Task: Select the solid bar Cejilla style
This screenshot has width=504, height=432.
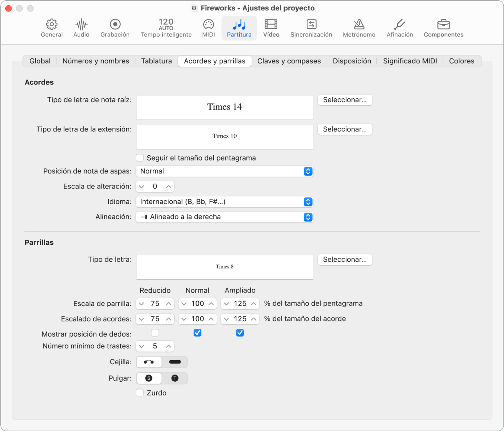Action: (x=175, y=362)
